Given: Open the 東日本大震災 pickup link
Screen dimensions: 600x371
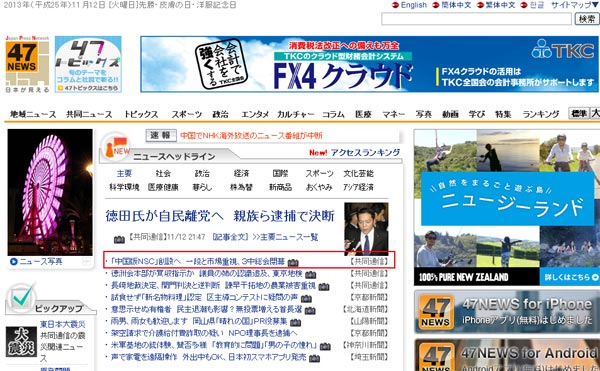Looking at the screenshot, I should [x=63, y=324].
